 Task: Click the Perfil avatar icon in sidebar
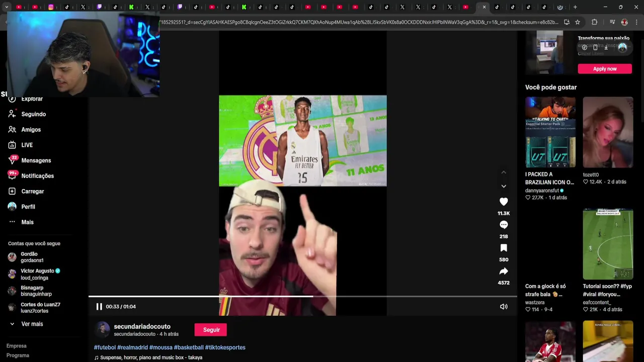tap(12, 207)
